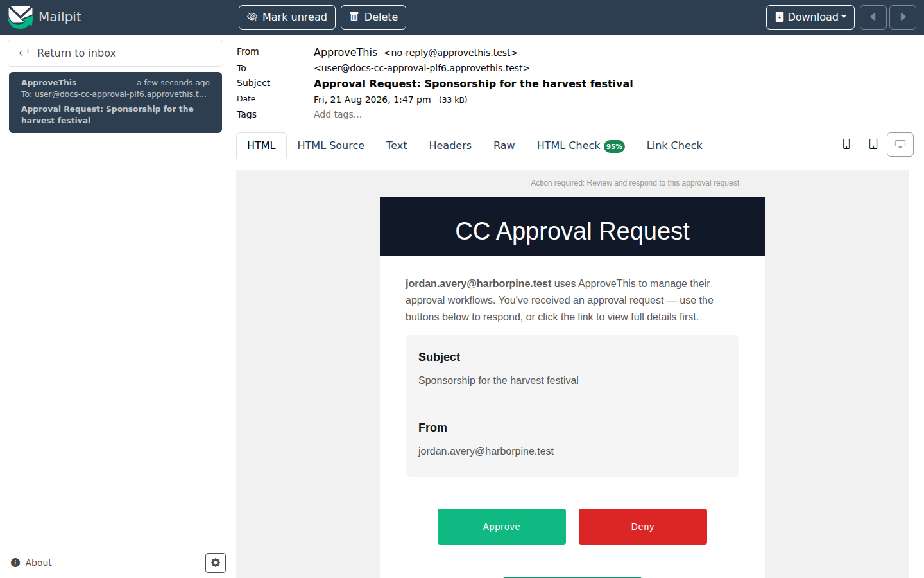Image resolution: width=924 pixels, height=578 pixels.
Task: Open settings via the gear icon
Action: click(216, 563)
